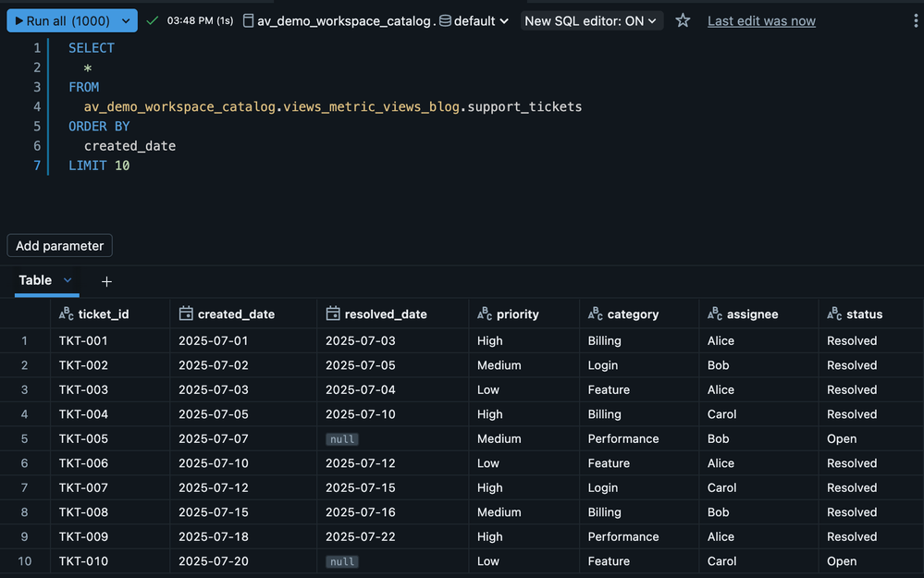Expand the default schema dropdown

[503, 20]
